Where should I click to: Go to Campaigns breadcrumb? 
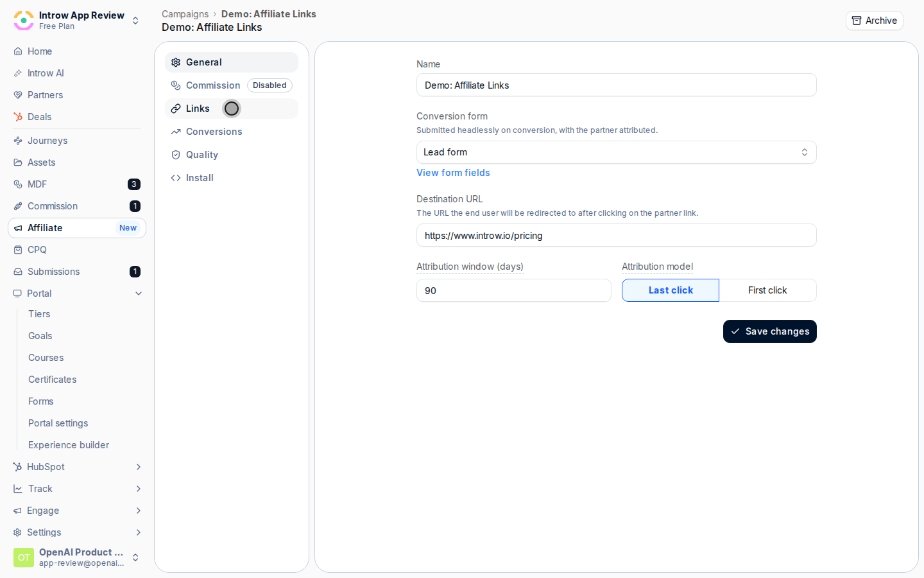click(185, 14)
